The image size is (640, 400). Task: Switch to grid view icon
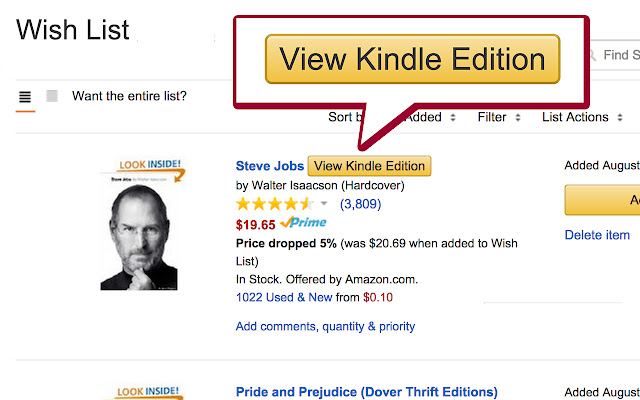pos(52,96)
